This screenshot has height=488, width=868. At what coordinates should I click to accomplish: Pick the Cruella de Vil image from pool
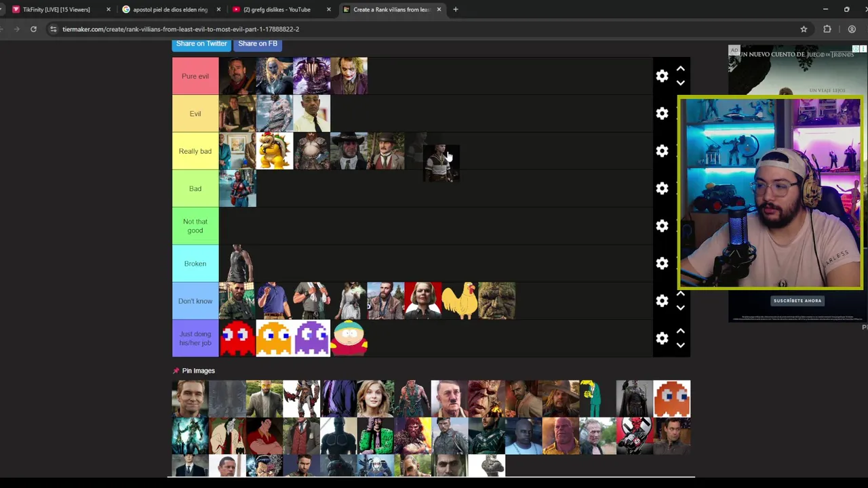pyautogui.click(x=227, y=436)
